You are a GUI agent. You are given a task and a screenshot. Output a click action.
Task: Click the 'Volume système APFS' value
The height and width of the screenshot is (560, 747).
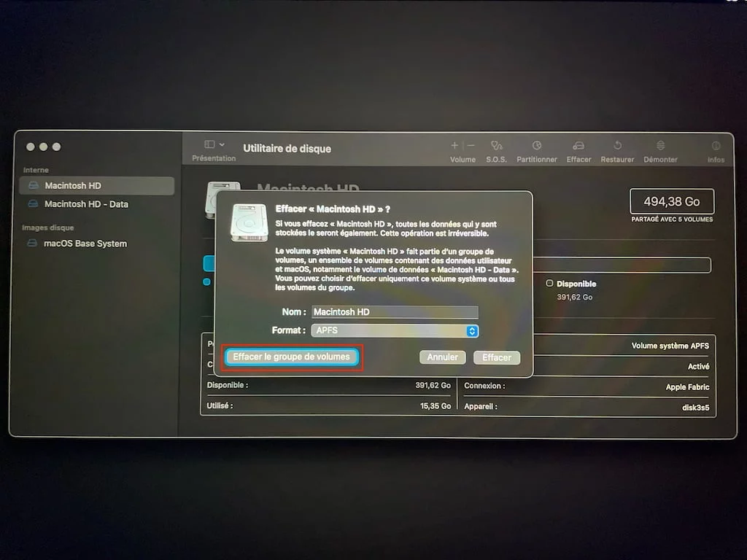pos(670,346)
